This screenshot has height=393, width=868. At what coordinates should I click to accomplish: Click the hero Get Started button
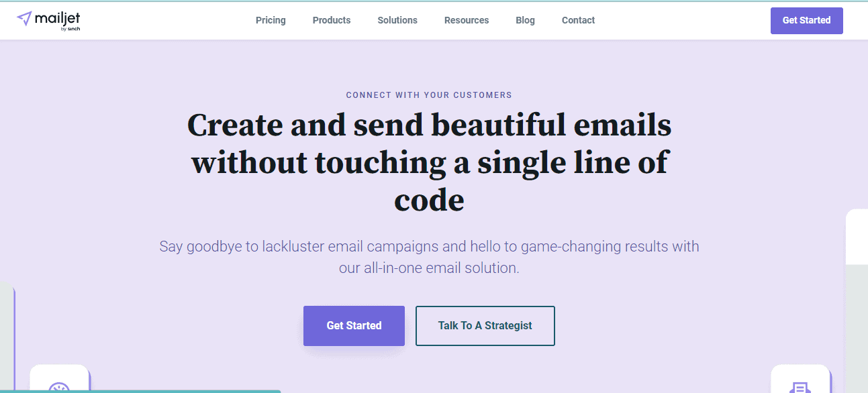pyautogui.click(x=354, y=326)
